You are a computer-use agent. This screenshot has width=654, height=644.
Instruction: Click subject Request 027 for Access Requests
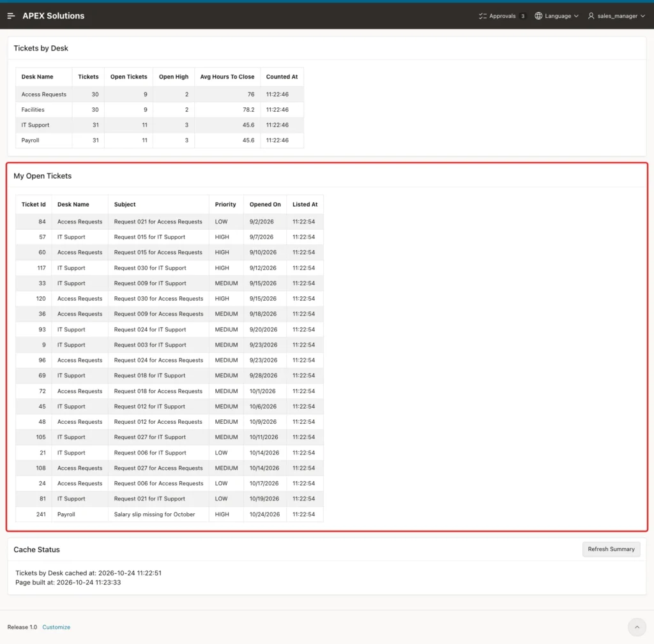point(158,468)
